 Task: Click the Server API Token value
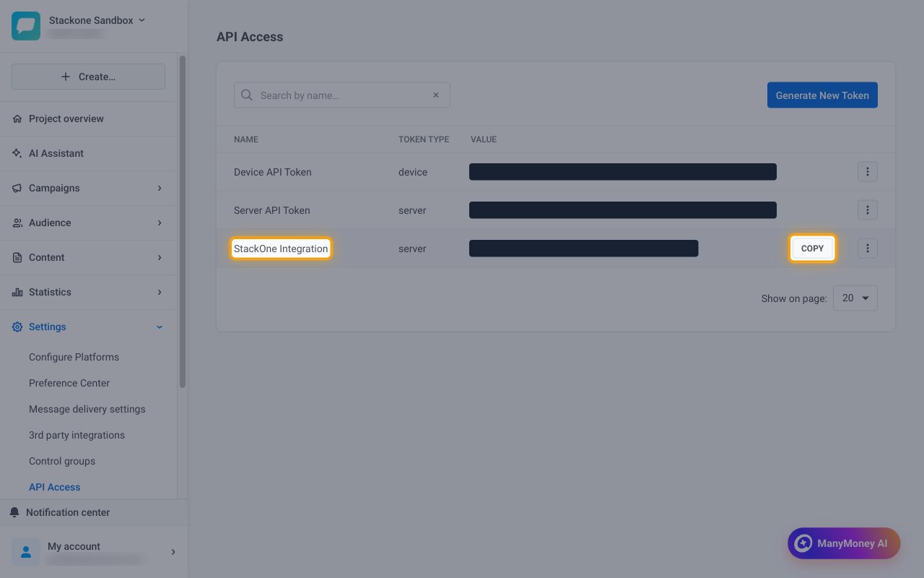click(623, 210)
